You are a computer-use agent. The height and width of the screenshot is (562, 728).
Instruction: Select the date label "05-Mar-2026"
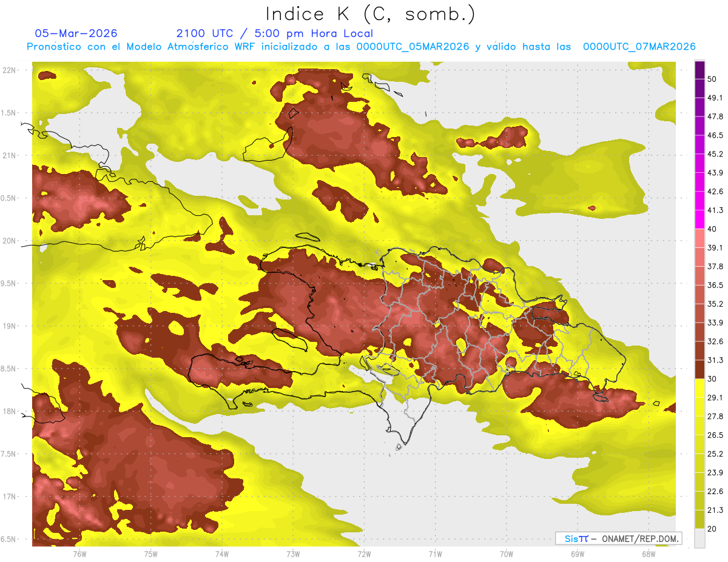click(x=76, y=33)
